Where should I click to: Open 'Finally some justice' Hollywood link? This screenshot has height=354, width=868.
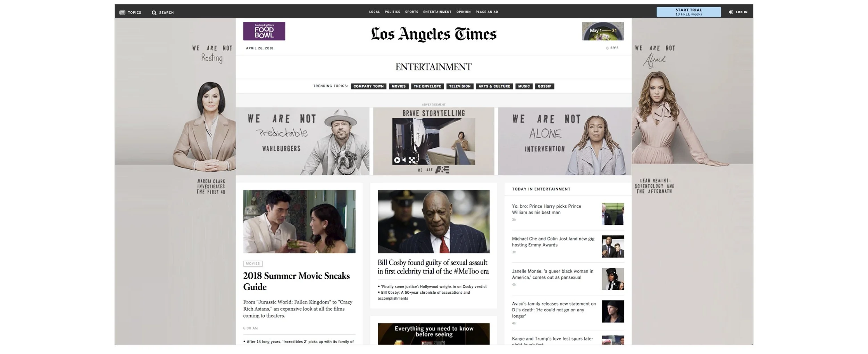434,287
